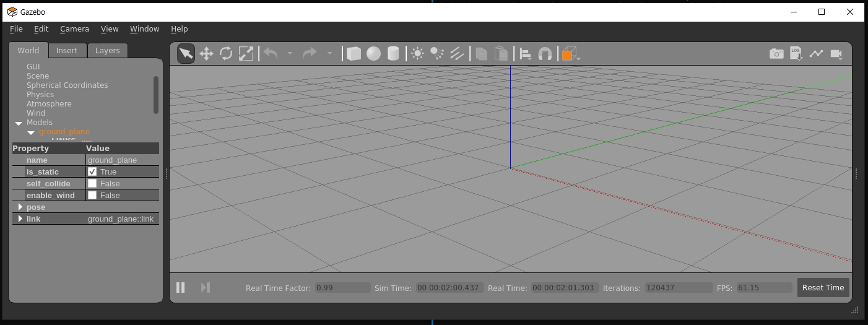The image size is (868, 325).
Task: Activate the rotate mode tool
Action: coord(226,54)
